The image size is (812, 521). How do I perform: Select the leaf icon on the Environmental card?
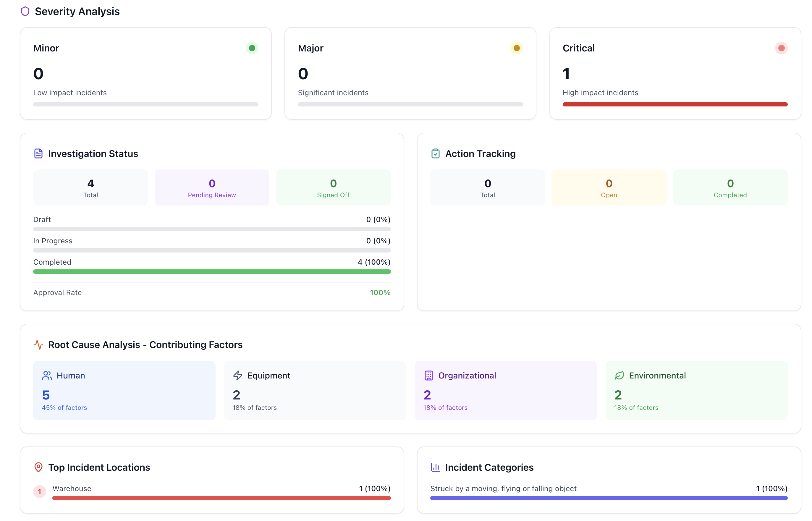(x=619, y=375)
